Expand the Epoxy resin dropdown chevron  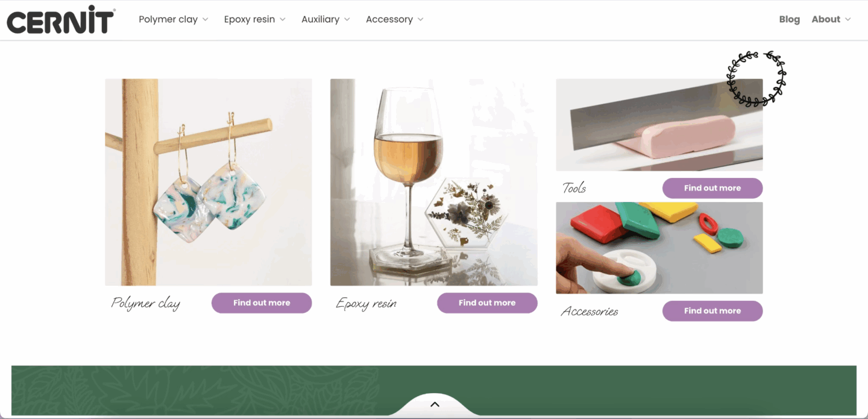tap(283, 19)
